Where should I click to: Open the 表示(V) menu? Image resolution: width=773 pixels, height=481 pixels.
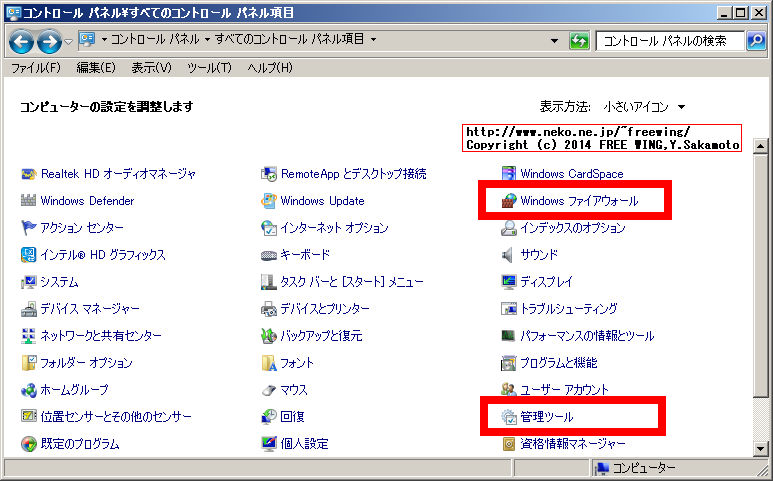pos(151,68)
